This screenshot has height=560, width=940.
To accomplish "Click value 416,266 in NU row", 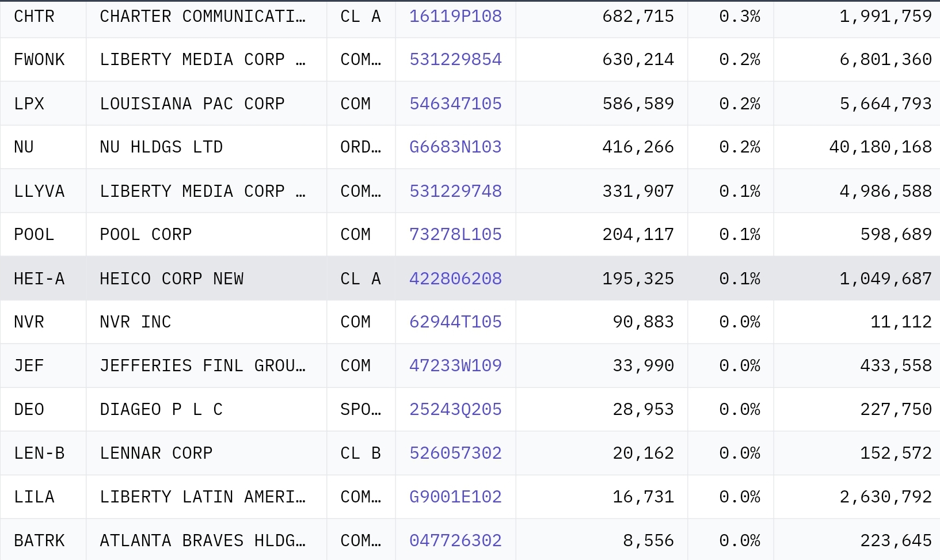I will pos(638,147).
